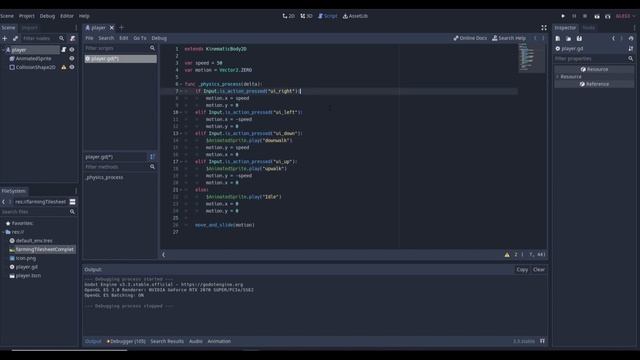Open FileSystem dock options menu

pyautogui.click(x=76, y=191)
